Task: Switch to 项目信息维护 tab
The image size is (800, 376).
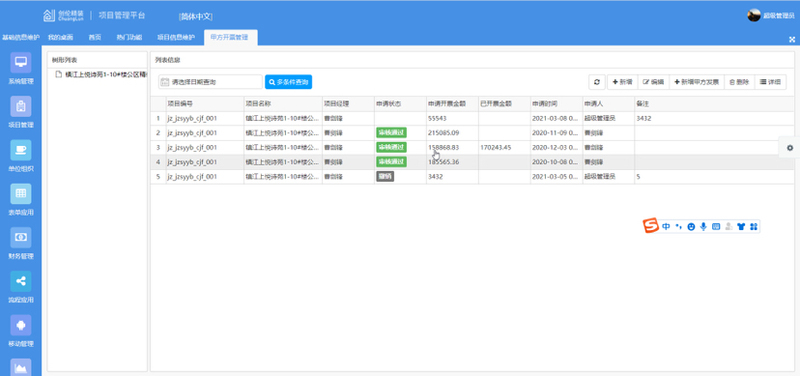Action: [x=176, y=37]
